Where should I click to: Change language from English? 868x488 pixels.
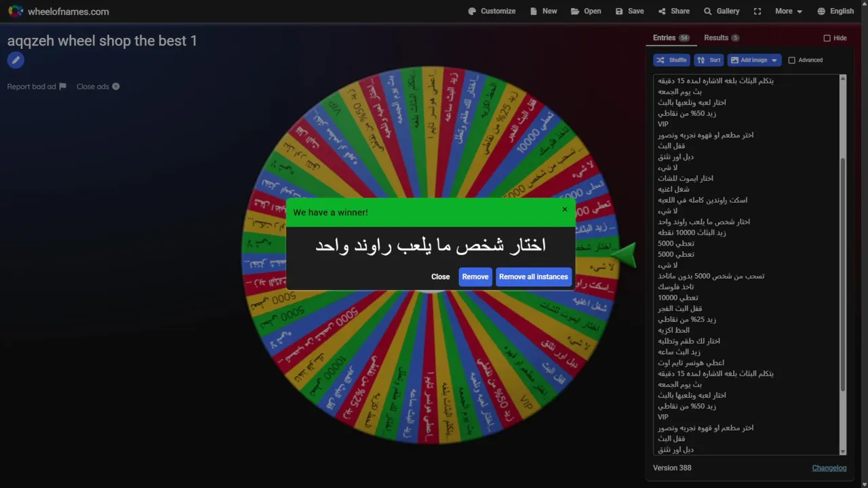click(x=835, y=11)
